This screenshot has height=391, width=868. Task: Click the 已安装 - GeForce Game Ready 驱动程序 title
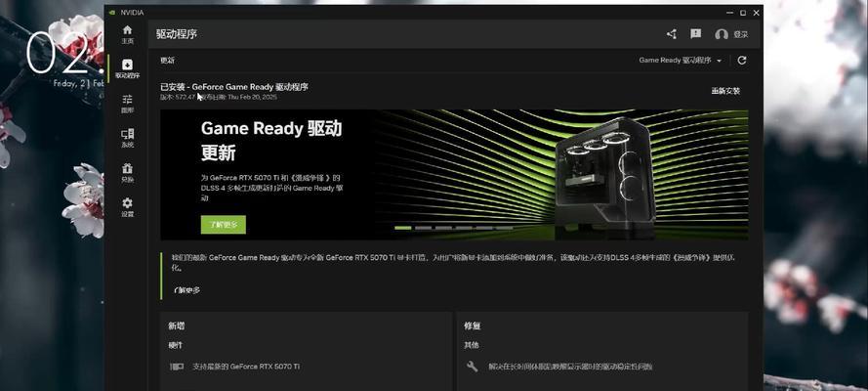pyautogui.click(x=234, y=87)
